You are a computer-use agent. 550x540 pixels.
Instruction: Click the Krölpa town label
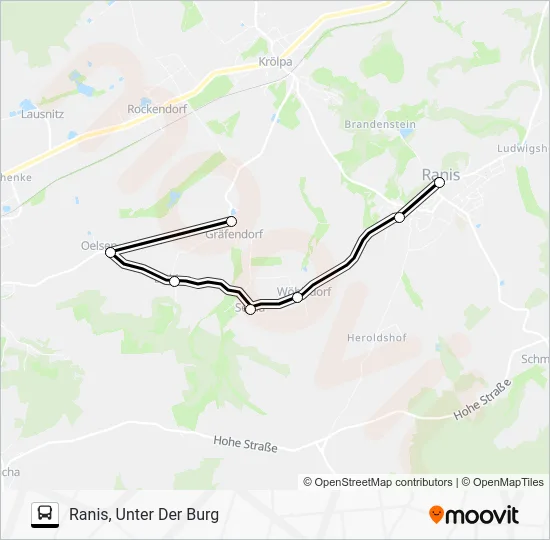coord(275,62)
